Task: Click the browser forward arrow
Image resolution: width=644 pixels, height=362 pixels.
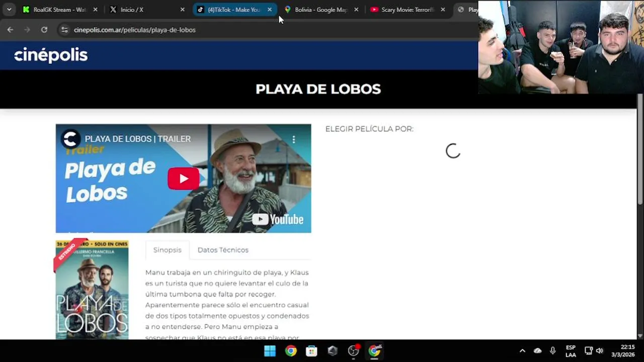Action: pyautogui.click(x=27, y=30)
